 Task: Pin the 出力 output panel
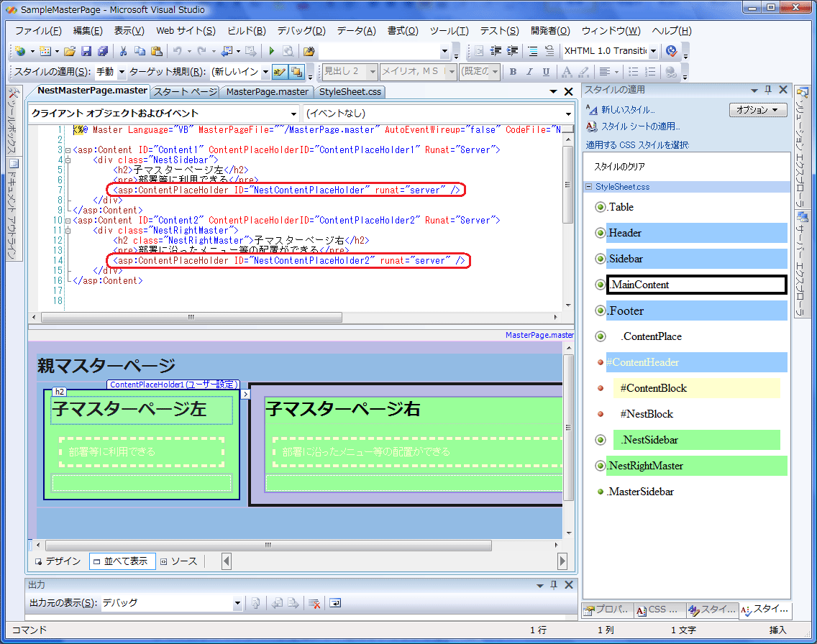click(x=554, y=585)
